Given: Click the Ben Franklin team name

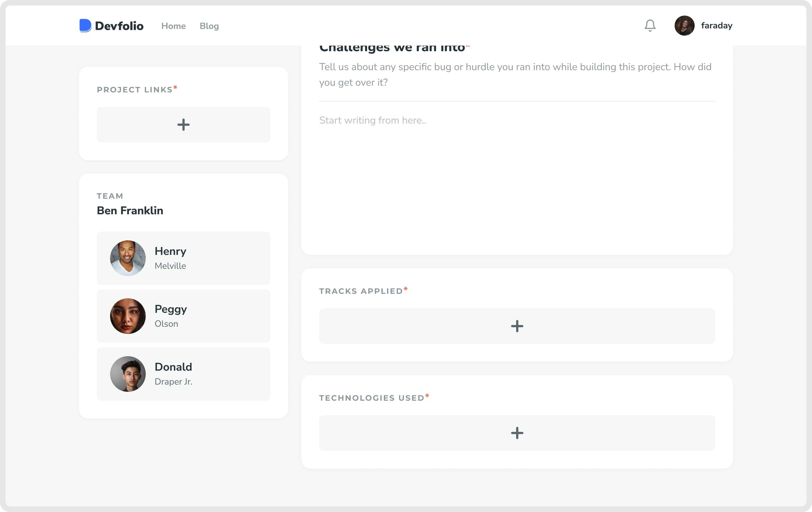Looking at the screenshot, I should (x=130, y=211).
